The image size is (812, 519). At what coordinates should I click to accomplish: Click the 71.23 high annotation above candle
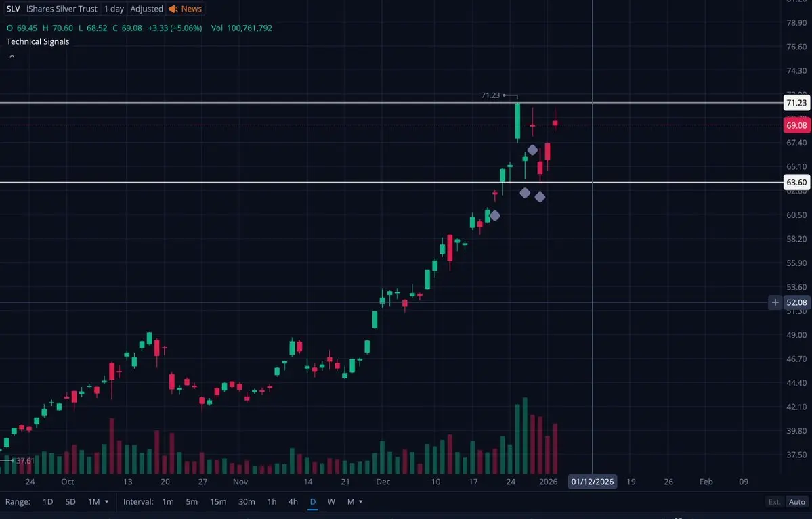tap(490, 95)
